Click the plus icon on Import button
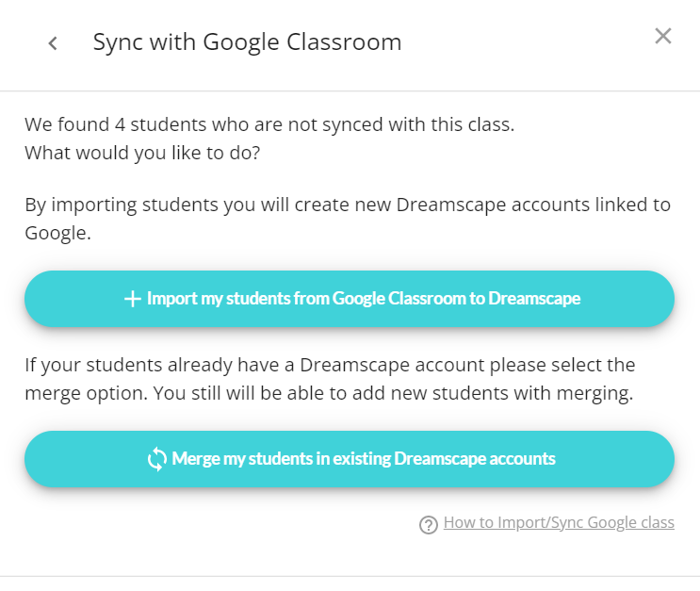Viewport: 700px width, 591px height. click(x=133, y=299)
